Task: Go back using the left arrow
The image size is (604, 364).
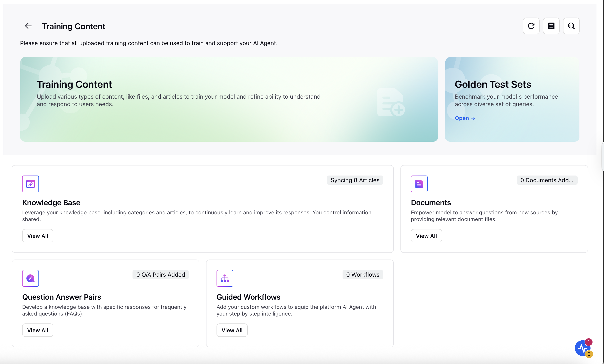Action: point(28,26)
